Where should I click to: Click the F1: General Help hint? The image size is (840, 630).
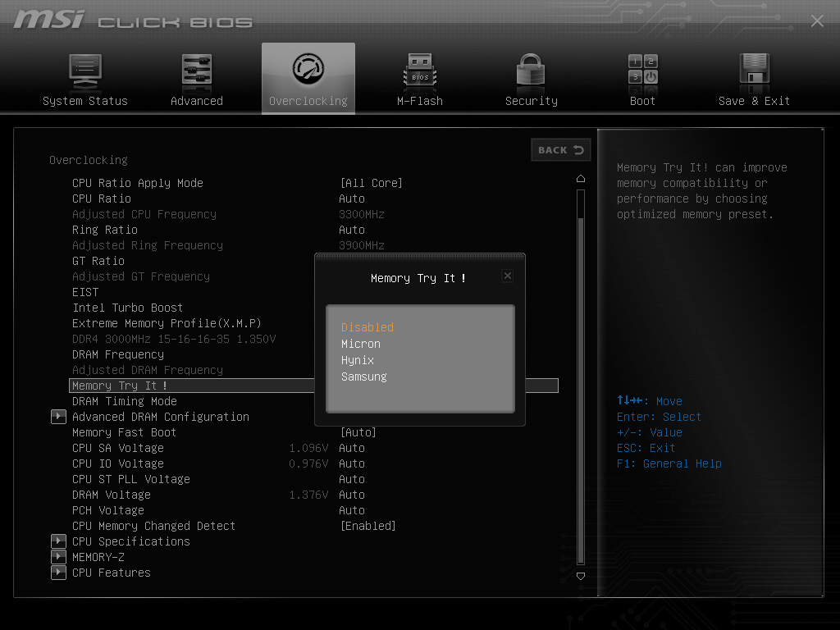pyautogui.click(x=669, y=463)
